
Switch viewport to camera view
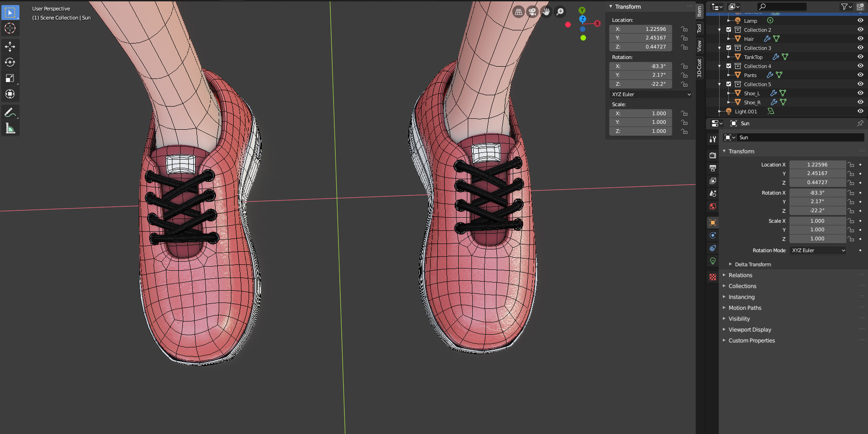pos(532,12)
